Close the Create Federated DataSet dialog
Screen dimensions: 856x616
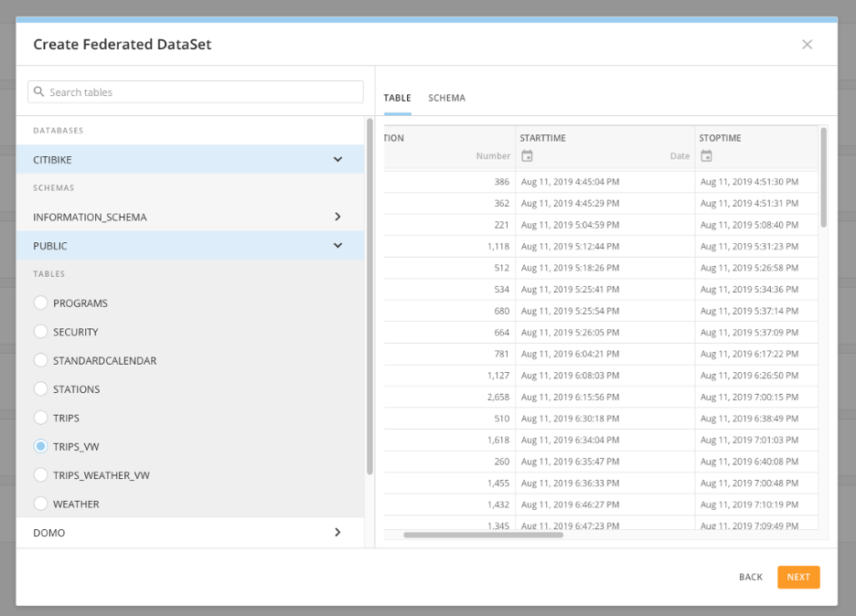(x=807, y=45)
